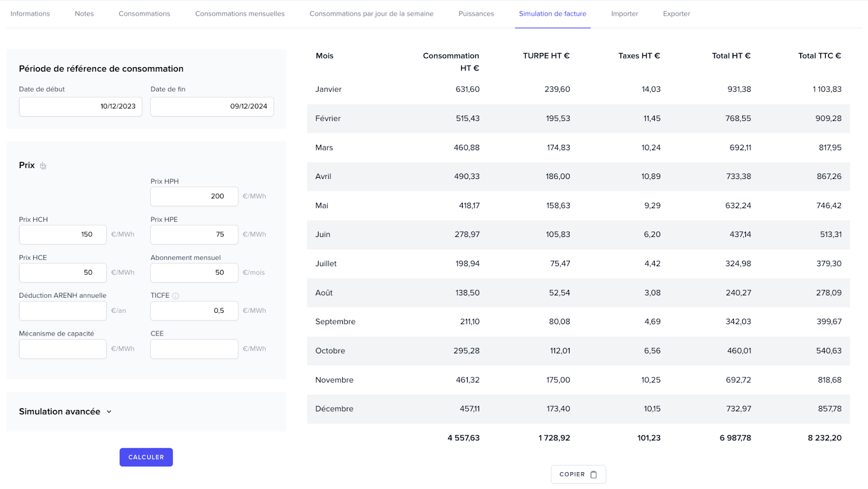Open the Exporter tab
Viewport: 868px width, 489px height.
[x=676, y=14]
